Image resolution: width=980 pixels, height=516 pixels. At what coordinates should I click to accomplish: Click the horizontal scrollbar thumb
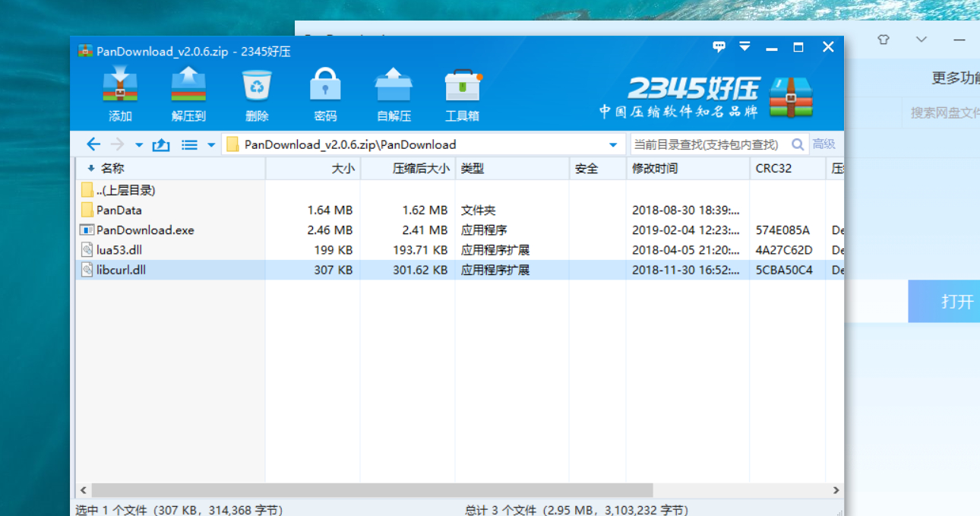pos(371,490)
